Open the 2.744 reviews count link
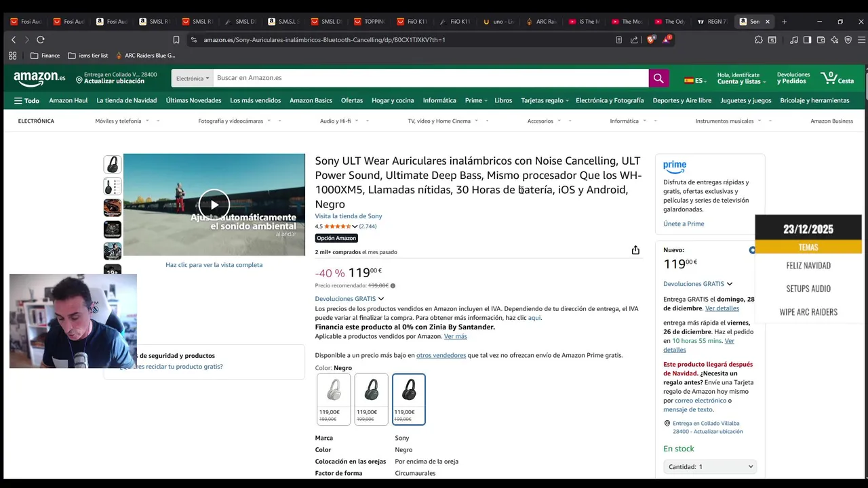Viewport: 868px width, 488px height. pyautogui.click(x=368, y=226)
